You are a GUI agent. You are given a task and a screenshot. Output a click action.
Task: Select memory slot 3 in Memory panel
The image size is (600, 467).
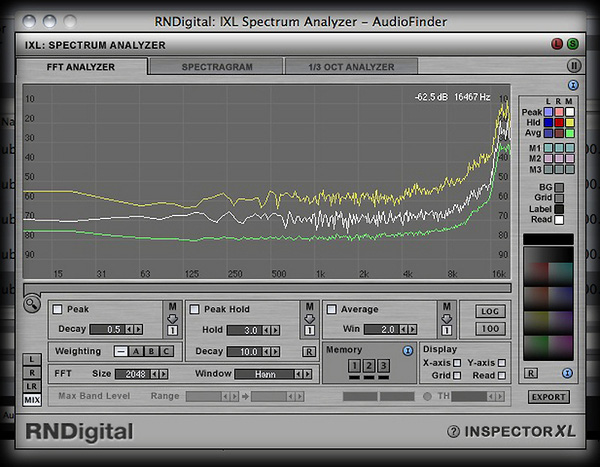(383, 366)
